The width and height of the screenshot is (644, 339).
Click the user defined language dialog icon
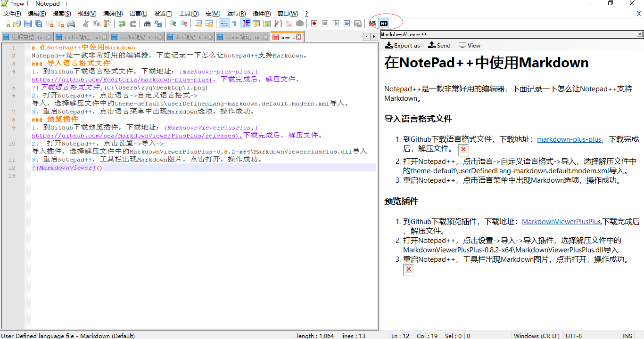256,23
